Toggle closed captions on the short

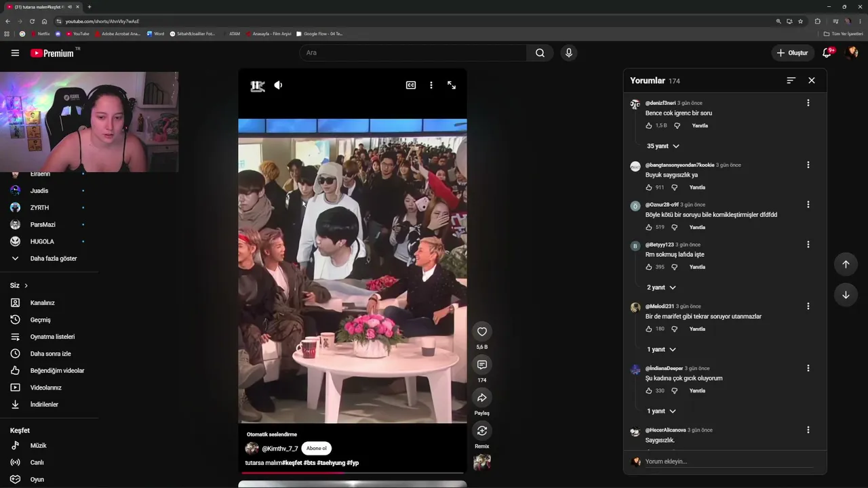click(x=411, y=85)
